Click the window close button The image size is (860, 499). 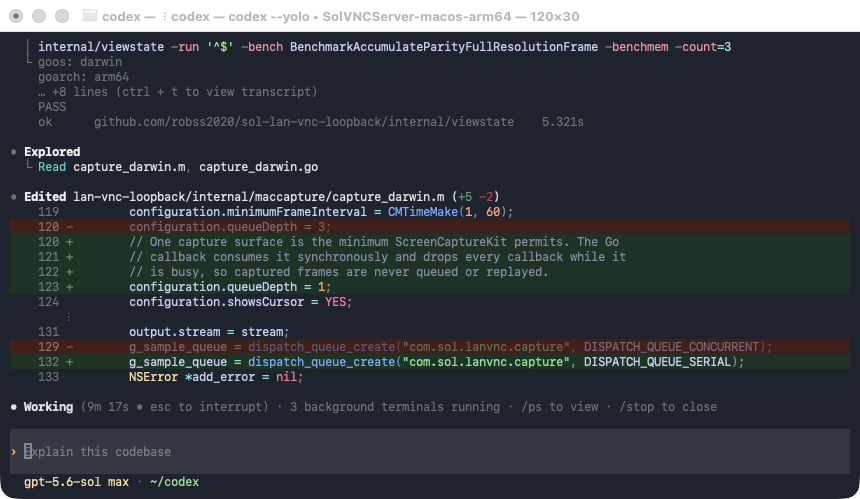click(16, 16)
